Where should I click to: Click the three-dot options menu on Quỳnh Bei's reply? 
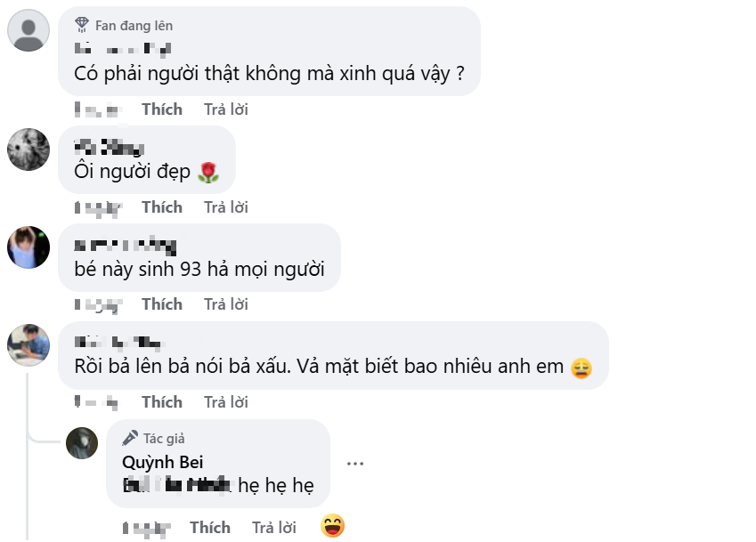pos(356,462)
